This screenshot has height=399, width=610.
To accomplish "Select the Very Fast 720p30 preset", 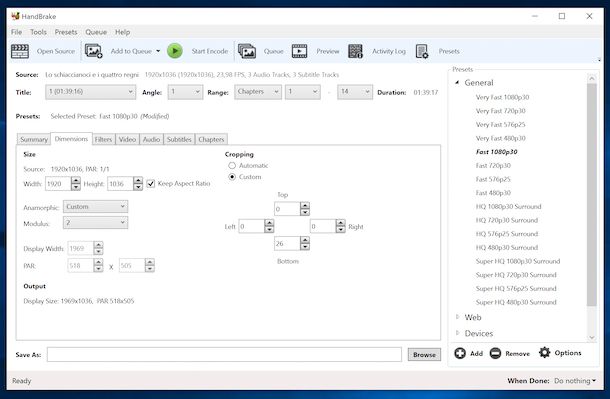I will (x=500, y=111).
